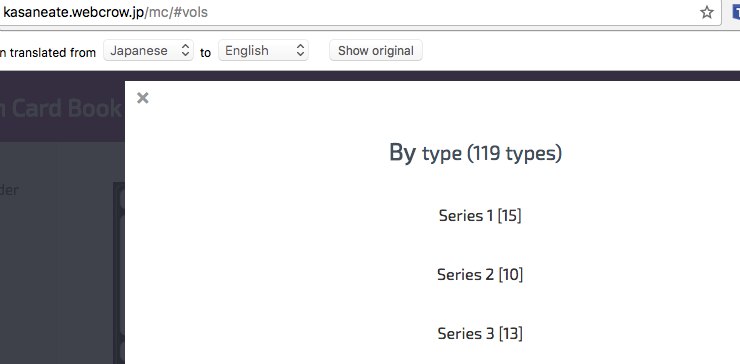Click the up-down arrows on the Japanese selector
The image size is (740, 364).
coord(185,51)
